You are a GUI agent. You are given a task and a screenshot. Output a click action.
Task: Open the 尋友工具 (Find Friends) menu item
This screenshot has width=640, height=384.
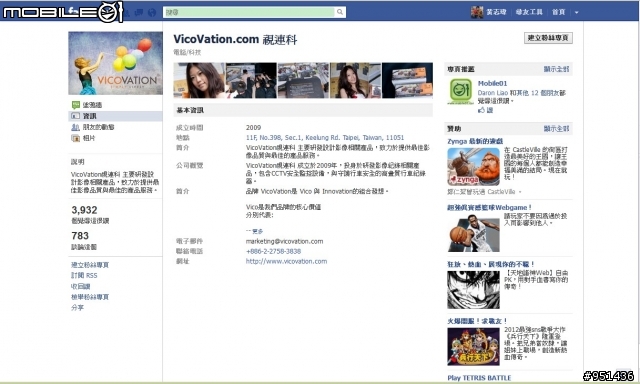tap(529, 12)
